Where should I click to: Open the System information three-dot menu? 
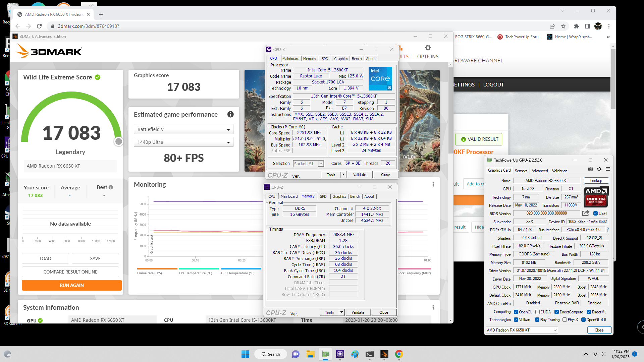pos(433,307)
